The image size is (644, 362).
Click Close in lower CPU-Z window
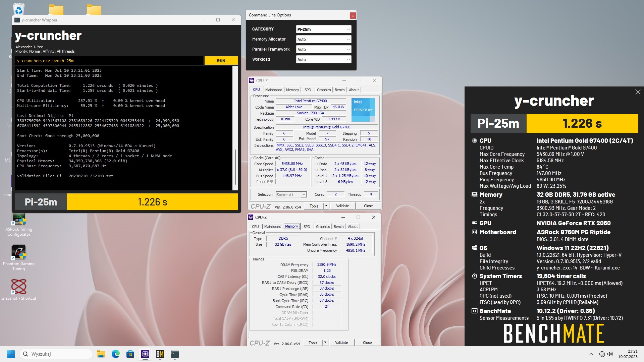coord(367,343)
